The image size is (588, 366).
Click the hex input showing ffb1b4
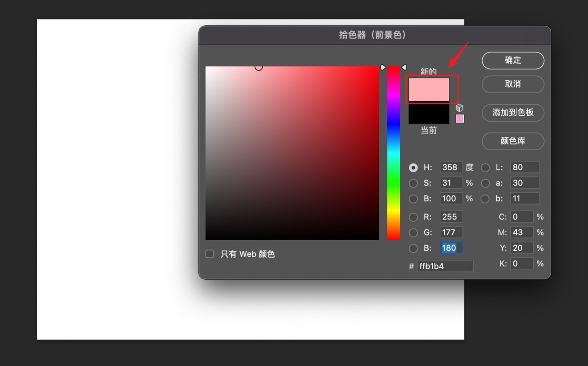coord(445,266)
